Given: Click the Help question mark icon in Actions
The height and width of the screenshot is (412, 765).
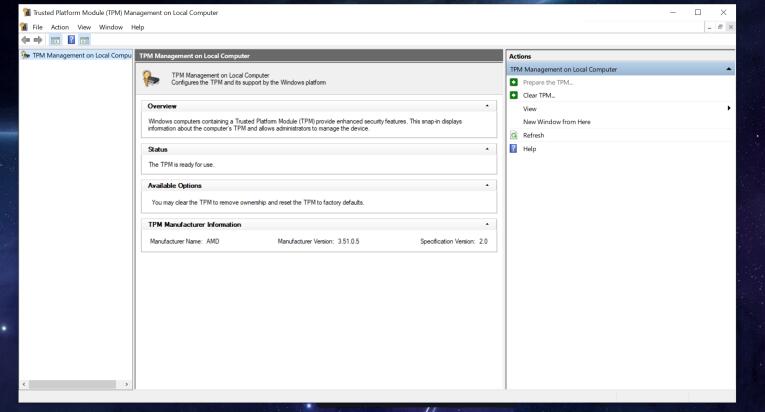Looking at the screenshot, I should (x=513, y=148).
